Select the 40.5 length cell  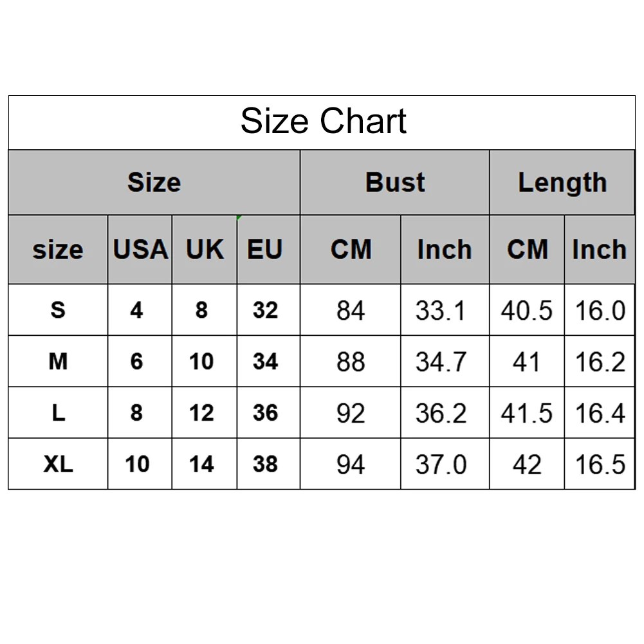(527, 311)
